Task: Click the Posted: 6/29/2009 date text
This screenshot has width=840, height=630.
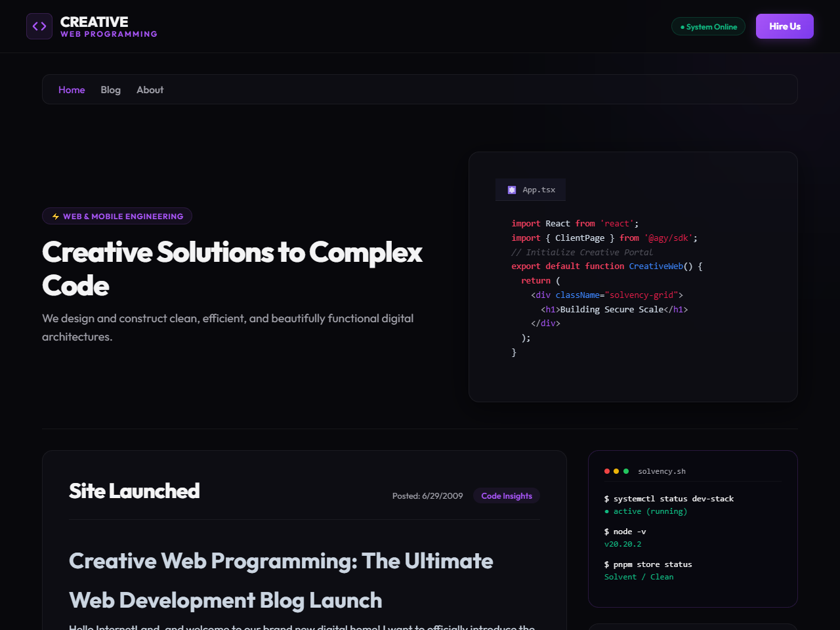Action: coord(427,496)
